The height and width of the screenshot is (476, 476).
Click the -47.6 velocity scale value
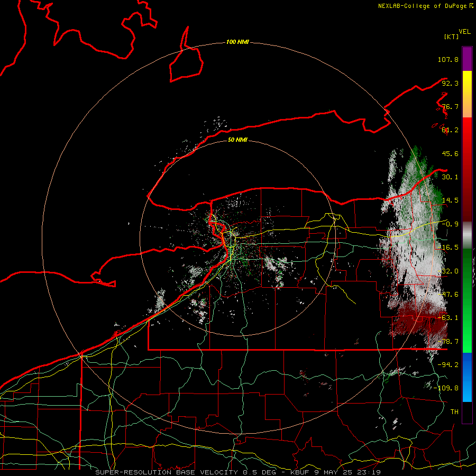click(448, 295)
